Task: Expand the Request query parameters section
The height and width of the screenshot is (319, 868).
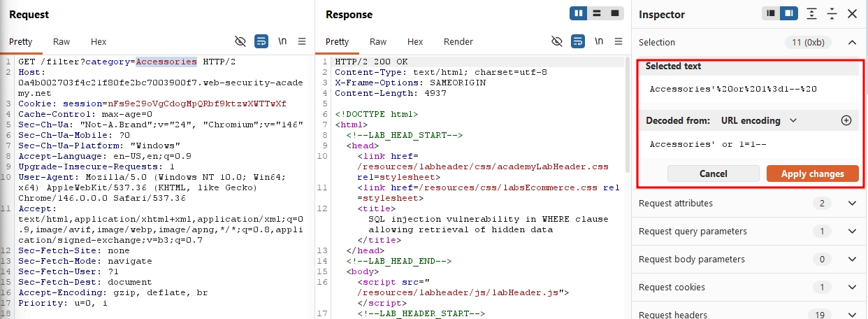Action: (749, 231)
